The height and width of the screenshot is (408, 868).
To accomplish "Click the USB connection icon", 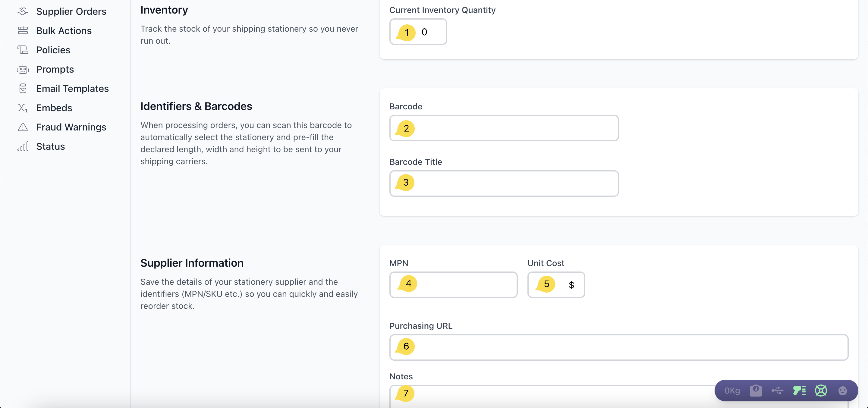I will click(777, 391).
